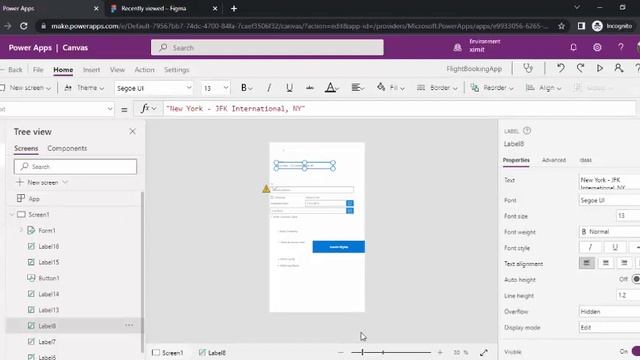Click the fit-to-window expand icon

point(484,352)
